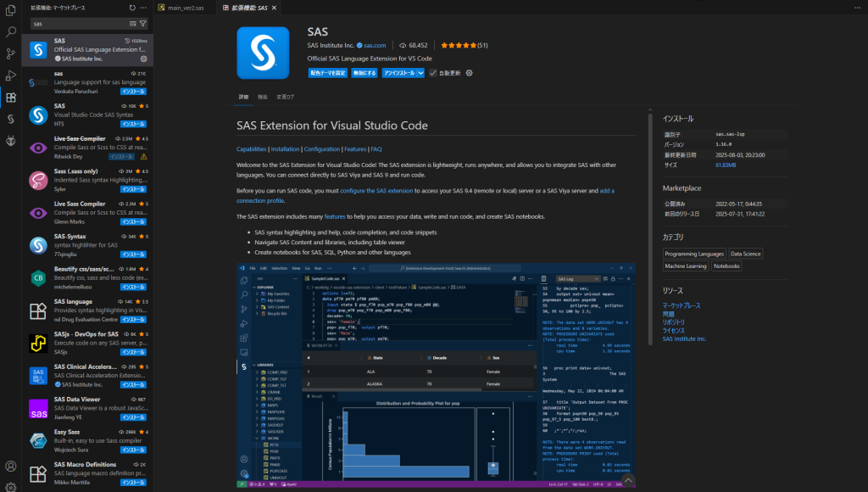
Task: Refresh the extensions marketplace list
Action: [132, 8]
